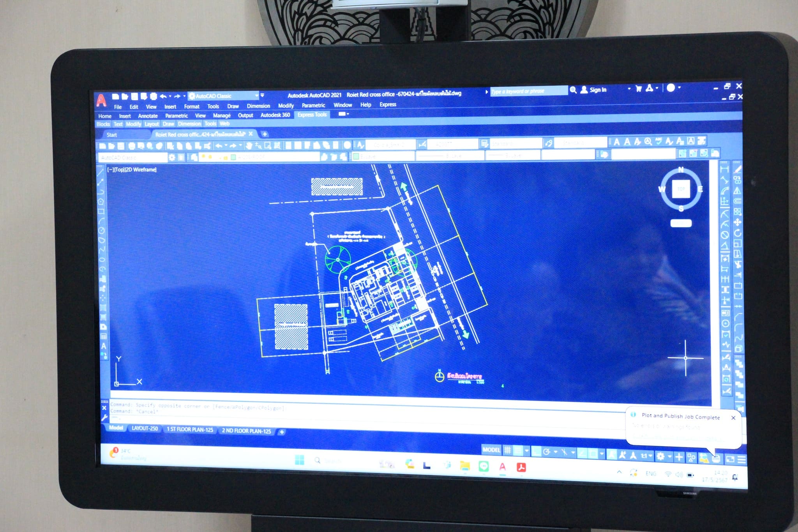This screenshot has width=798, height=532.
Task: Click the Plot printer icon in status bar
Action: coord(716,459)
